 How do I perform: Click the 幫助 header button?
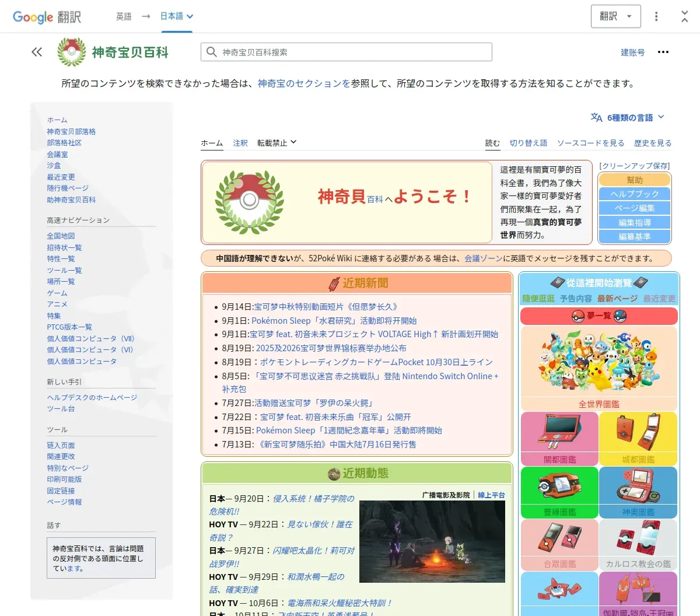635,180
